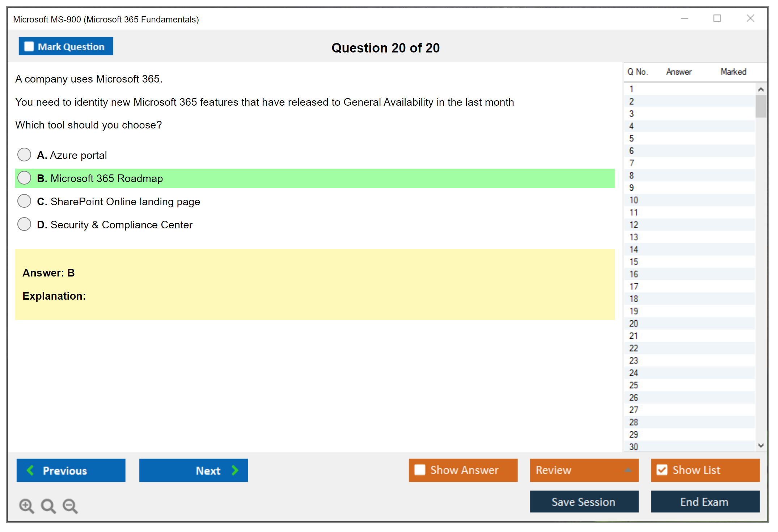Jump to question 15 in list
Screen dimensions: 778x532
pos(634,262)
